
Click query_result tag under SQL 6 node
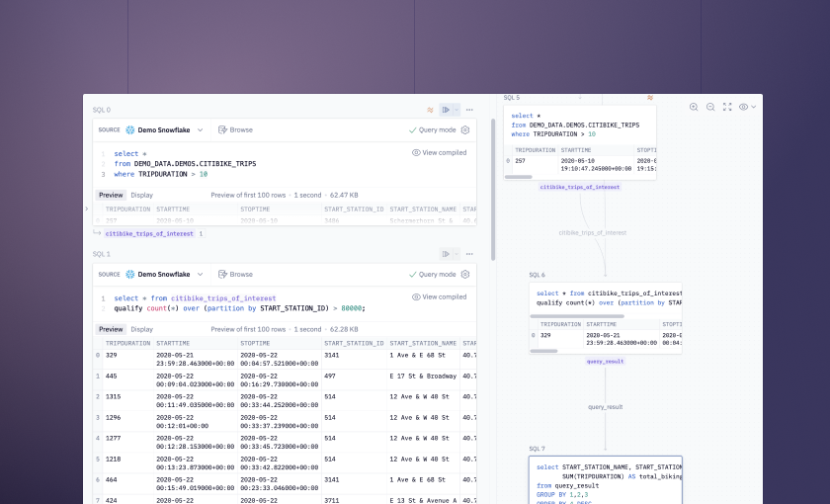coord(605,361)
